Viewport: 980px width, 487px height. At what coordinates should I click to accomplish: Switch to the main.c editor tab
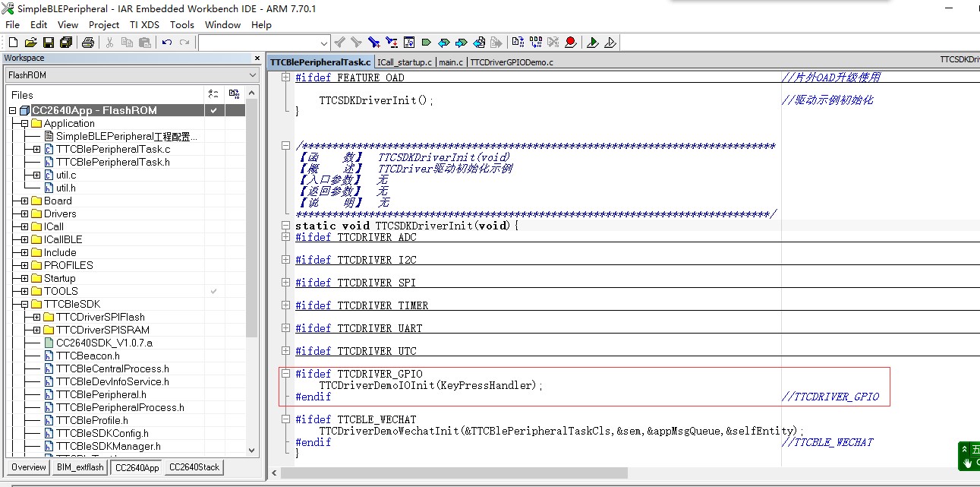pyautogui.click(x=450, y=62)
